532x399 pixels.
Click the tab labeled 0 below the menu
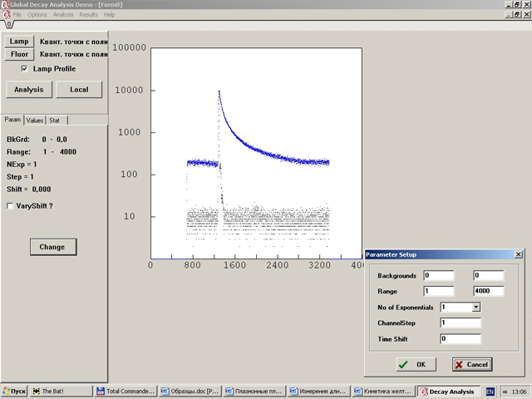8,25
